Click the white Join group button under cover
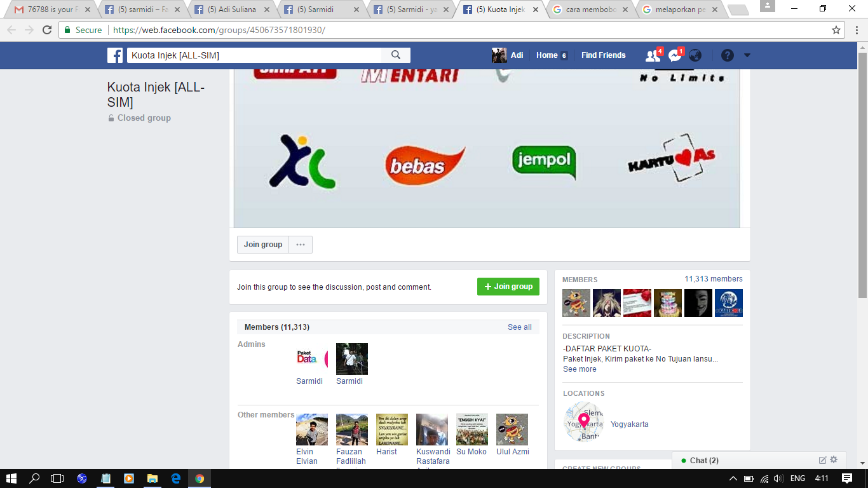868x488 pixels. tap(263, 245)
